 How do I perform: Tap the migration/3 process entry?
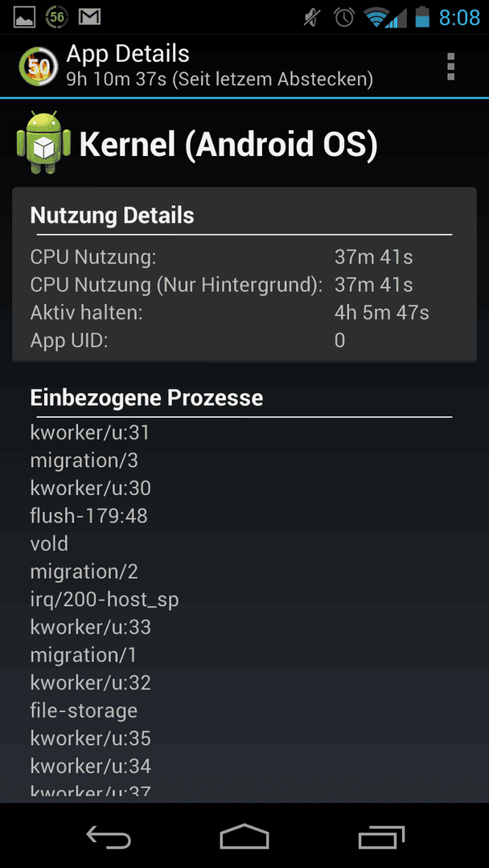(84, 461)
